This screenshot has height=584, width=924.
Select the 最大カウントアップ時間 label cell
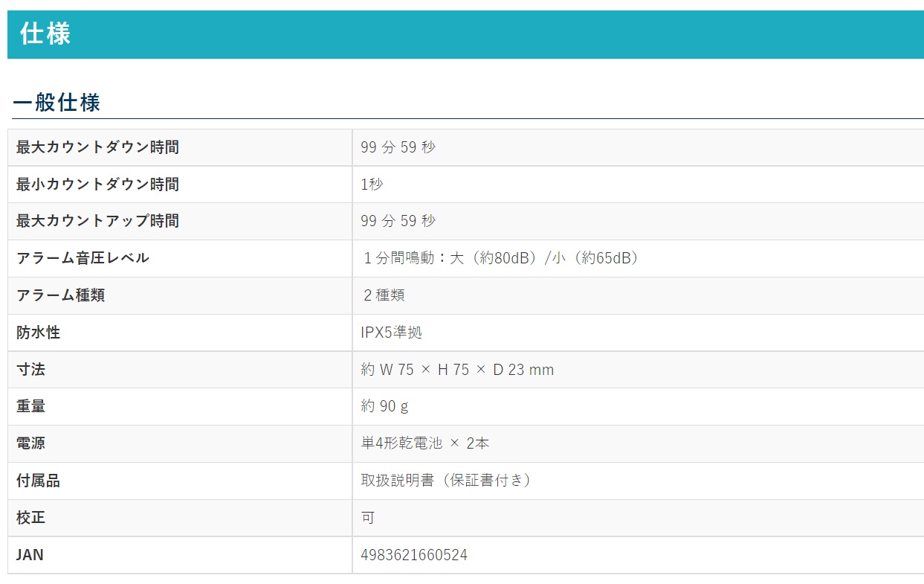point(180,221)
